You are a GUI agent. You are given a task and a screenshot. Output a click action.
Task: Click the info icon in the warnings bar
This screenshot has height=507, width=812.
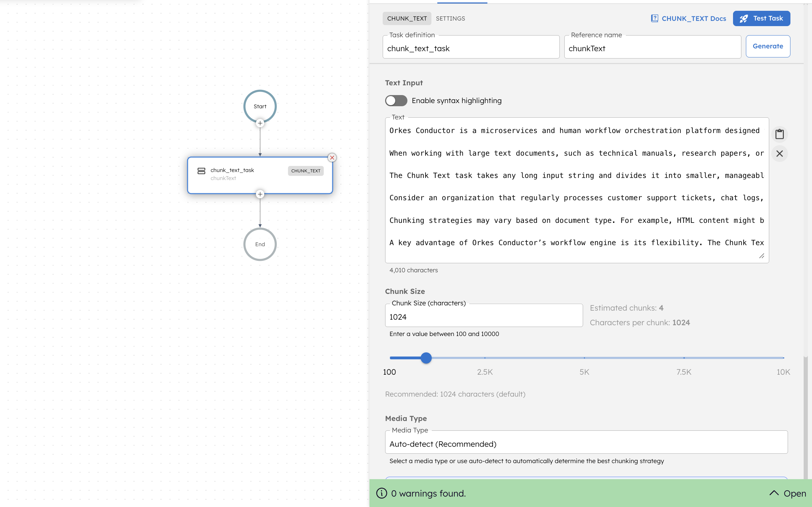point(382,493)
